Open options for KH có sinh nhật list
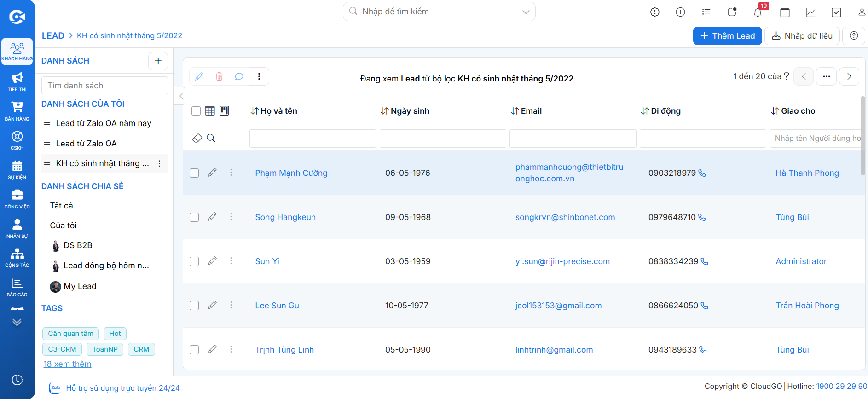Viewport: 868px width, 399px height. 159,164
